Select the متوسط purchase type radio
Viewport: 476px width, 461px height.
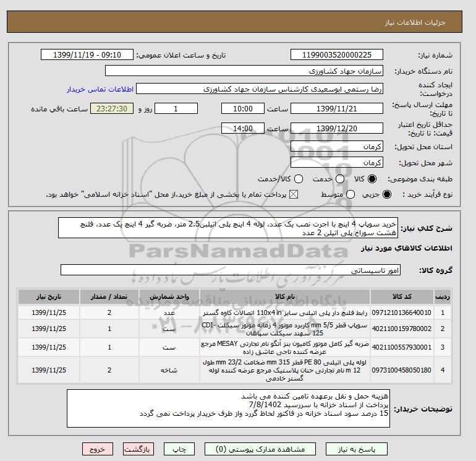point(351,194)
